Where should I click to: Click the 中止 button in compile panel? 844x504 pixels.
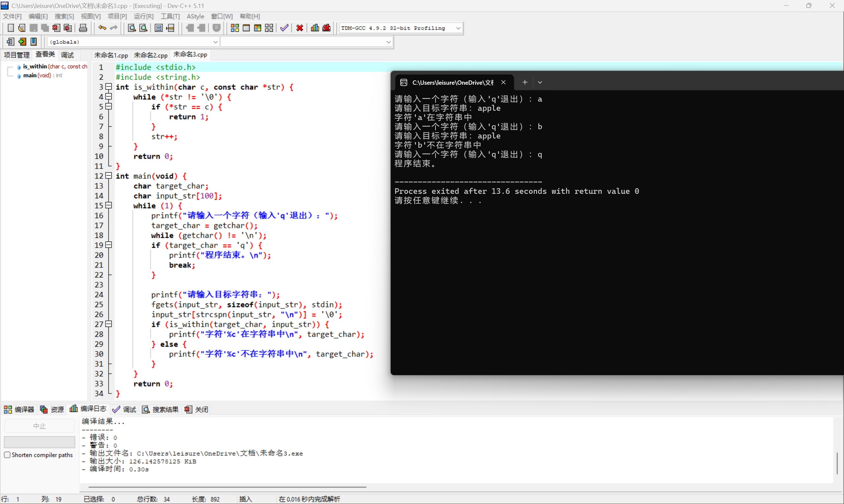point(39,425)
